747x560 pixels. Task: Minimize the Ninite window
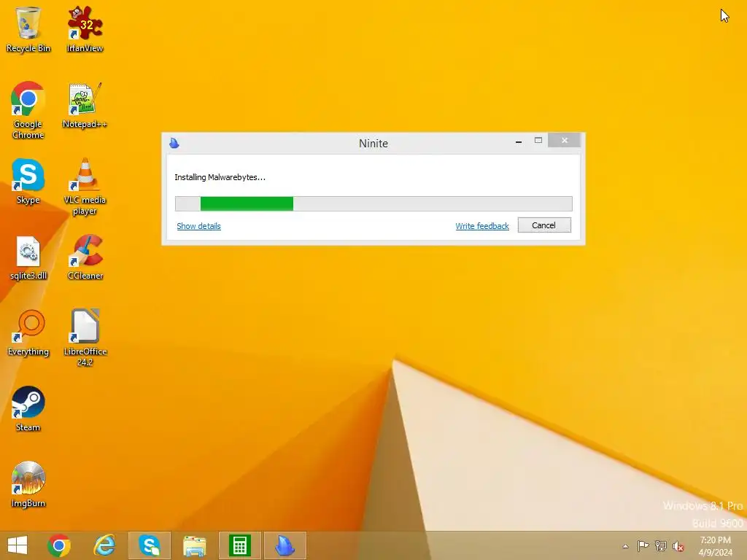tap(519, 141)
